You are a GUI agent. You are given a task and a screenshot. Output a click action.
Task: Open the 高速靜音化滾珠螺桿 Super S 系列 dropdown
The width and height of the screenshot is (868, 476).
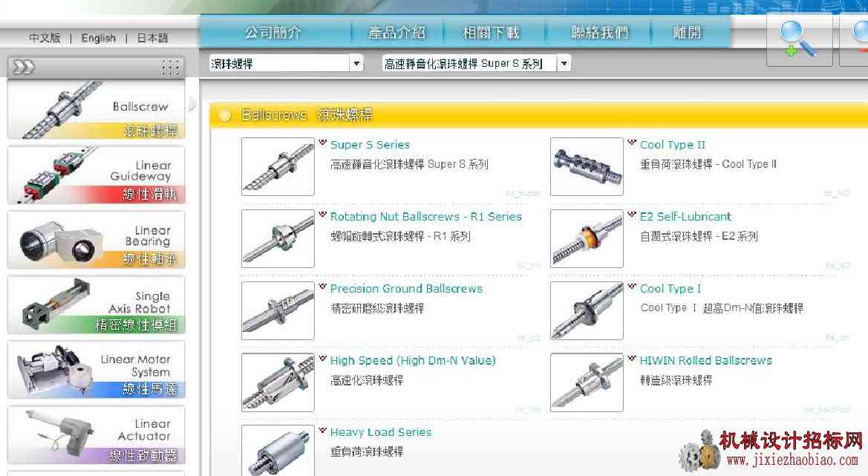click(477, 64)
